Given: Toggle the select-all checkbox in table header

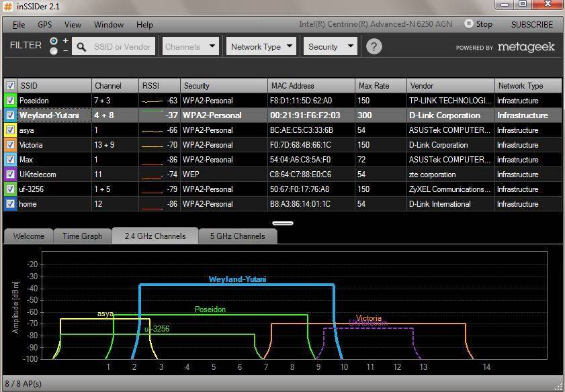Looking at the screenshot, I should (x=10, y=86).
